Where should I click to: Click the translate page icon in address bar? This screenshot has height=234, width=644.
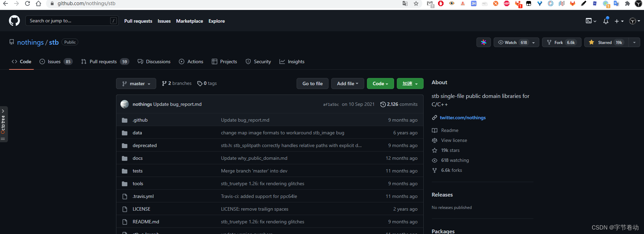[x=405, y=3]
